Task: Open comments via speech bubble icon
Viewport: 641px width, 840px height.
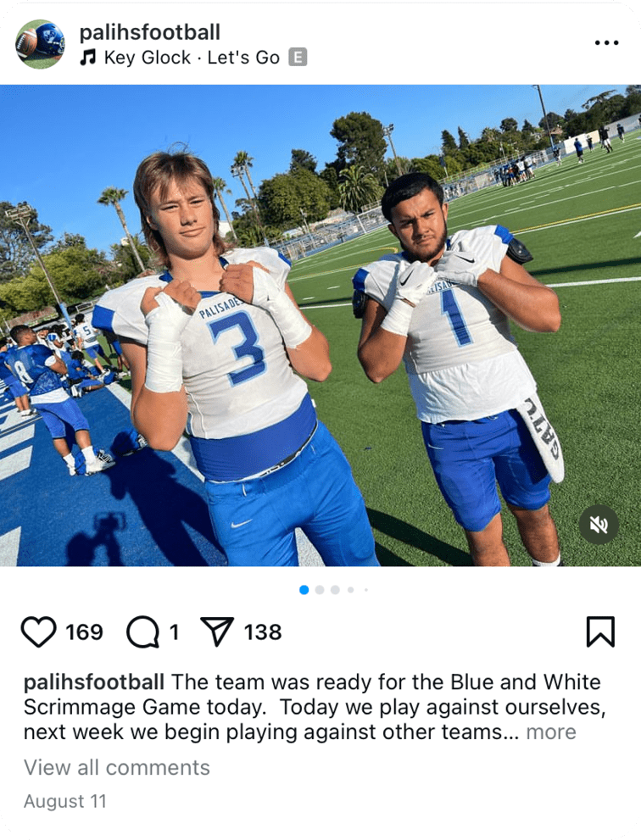Action: 142,632
